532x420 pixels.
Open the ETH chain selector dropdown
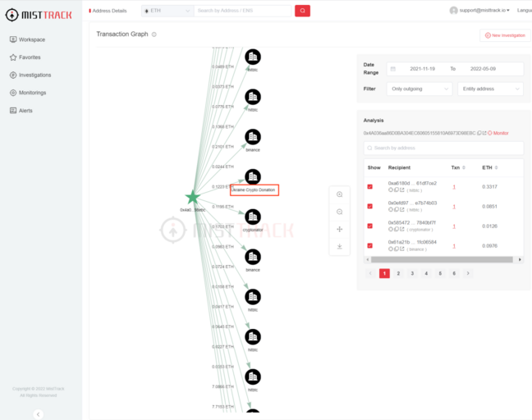pos(167,11)
